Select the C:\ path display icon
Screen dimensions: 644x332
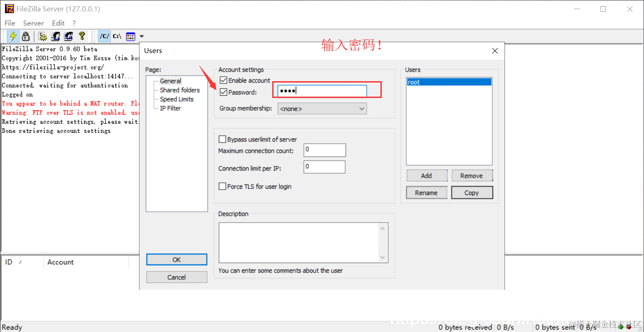[x=117, y=36]
